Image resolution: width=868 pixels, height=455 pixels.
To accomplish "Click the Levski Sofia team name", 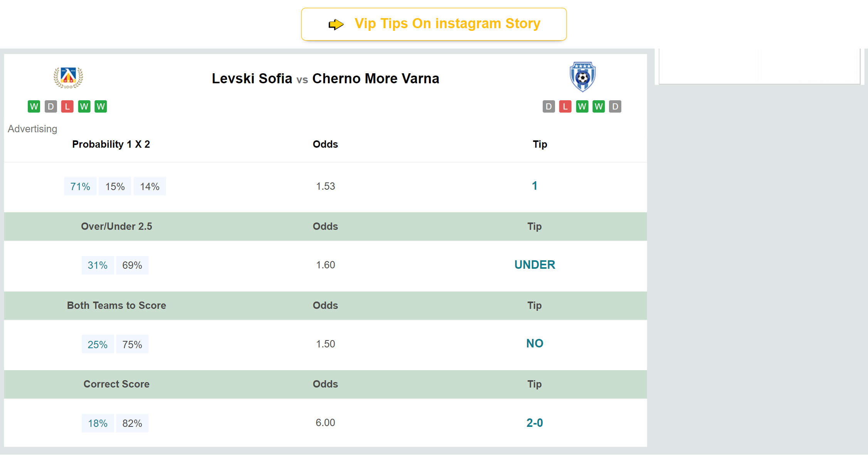I will tap(252, 79).
